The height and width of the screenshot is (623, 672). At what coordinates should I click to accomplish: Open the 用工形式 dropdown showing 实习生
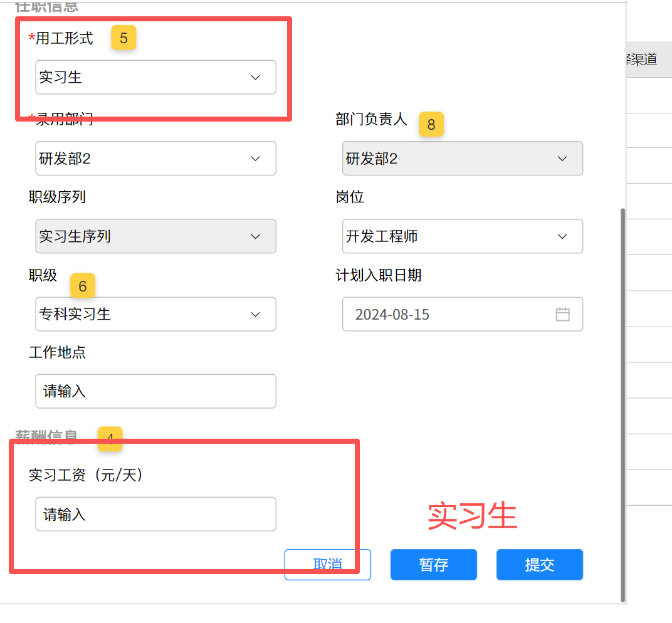155,77
